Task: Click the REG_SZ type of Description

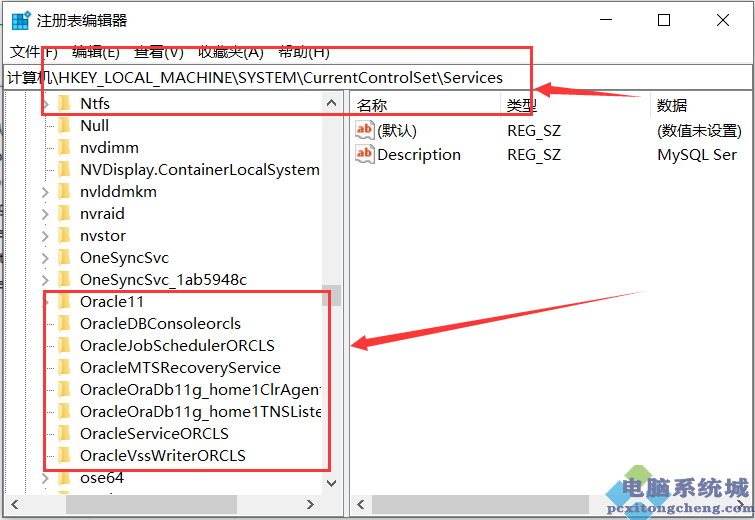Action: pos(534,155)
